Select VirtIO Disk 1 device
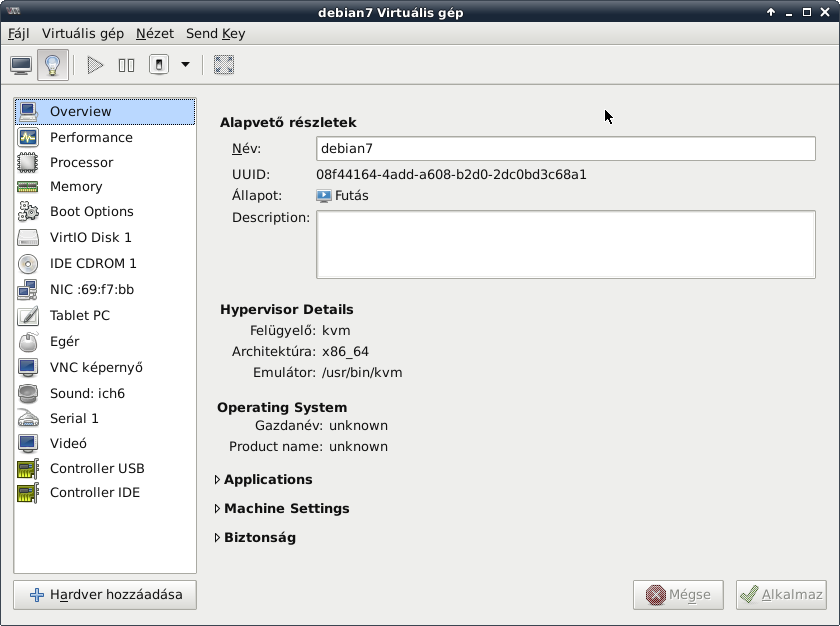This screenshot has height=626, width=840. pos(90,237)
